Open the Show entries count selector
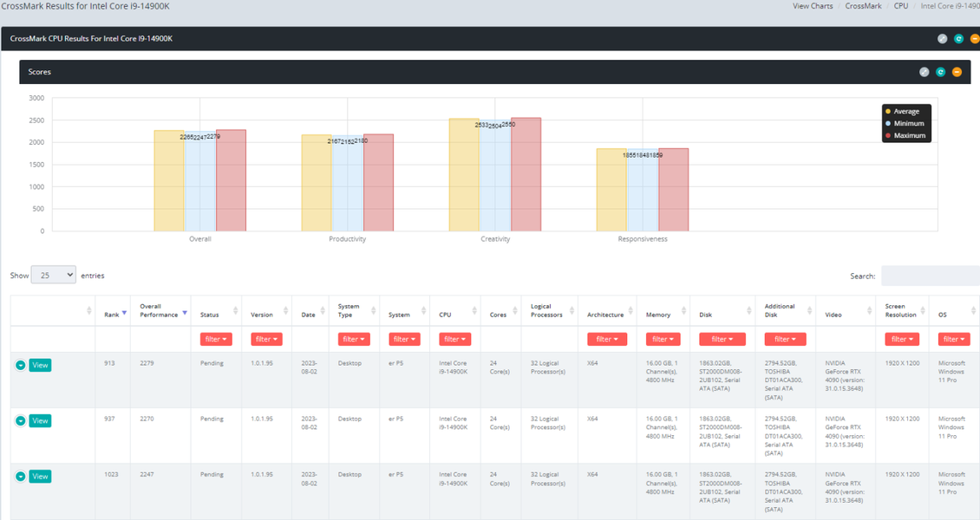Screen dimensions: 980x520 click(54, 275)
